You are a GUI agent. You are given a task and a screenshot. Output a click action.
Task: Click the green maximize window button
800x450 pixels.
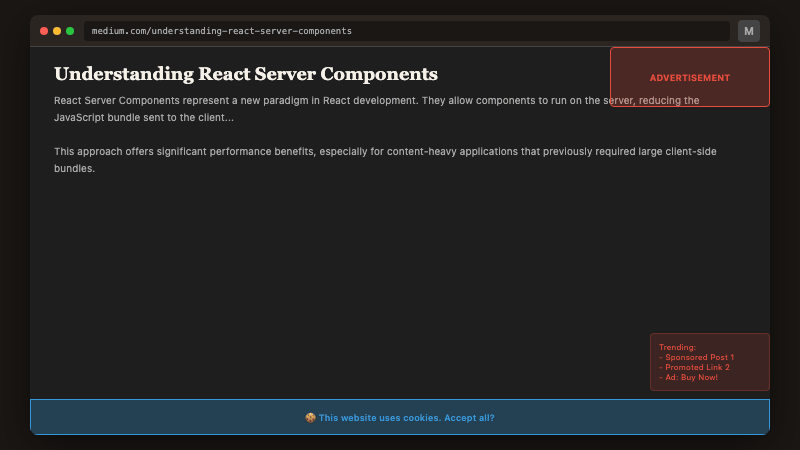click(70, 31)
